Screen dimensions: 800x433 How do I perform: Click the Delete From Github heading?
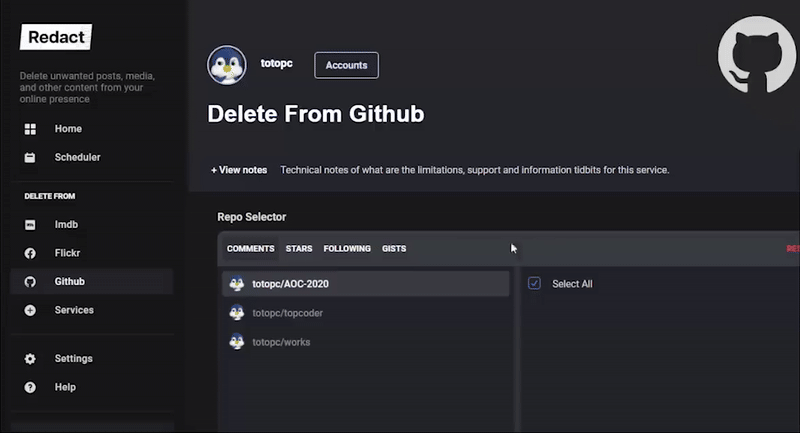point(315,114)
